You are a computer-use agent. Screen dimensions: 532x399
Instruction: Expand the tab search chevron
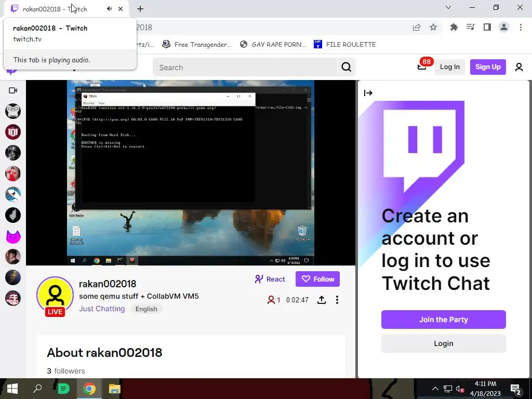pyautogui.click(x=448, y=7)
